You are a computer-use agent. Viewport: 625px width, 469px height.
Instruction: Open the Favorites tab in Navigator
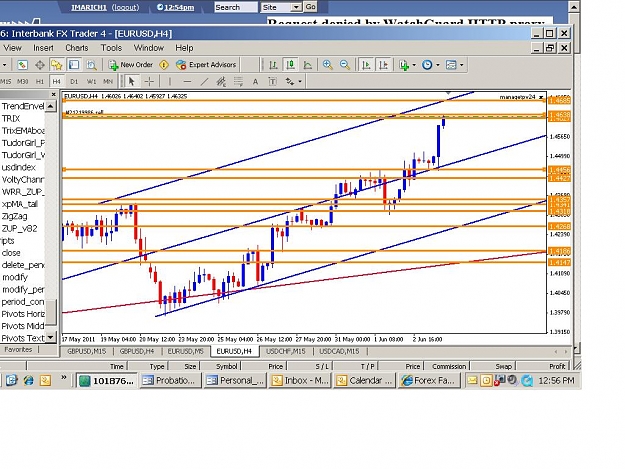18,349
